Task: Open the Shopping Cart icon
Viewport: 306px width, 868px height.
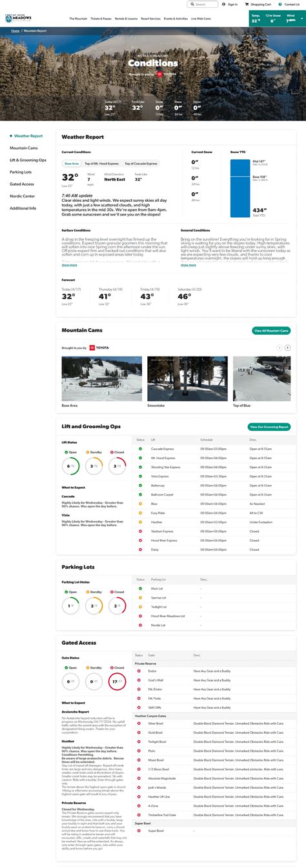Action: [x=246, y=4]
